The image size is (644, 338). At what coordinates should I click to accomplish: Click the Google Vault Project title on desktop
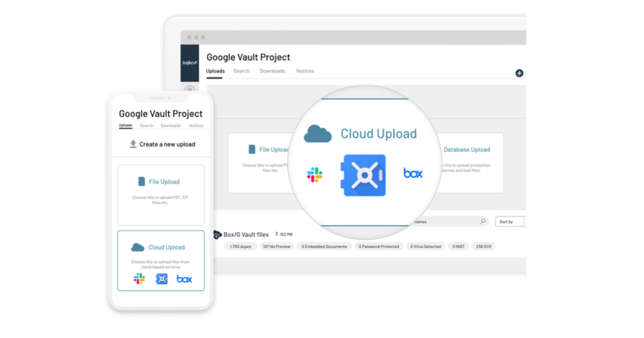pyautogui.click(x=248, y=57)
